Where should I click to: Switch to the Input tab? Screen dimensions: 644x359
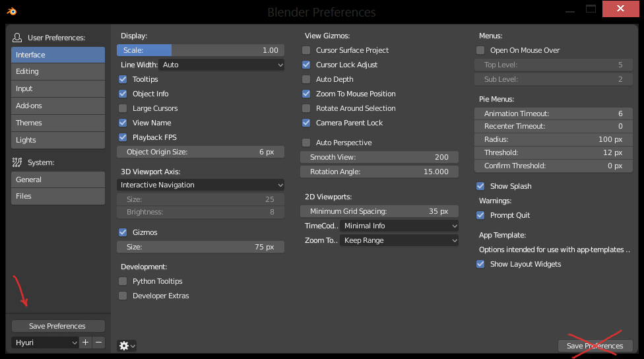point(58,88)
